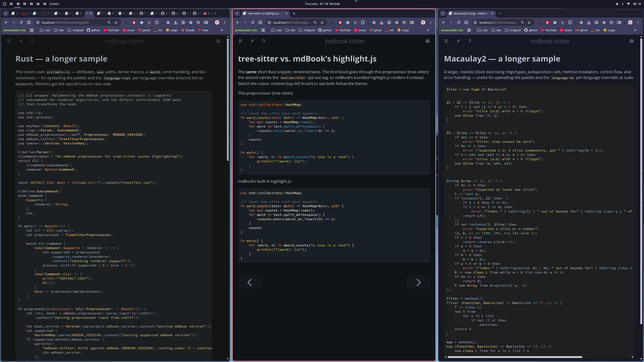The height and width of the screenshot is (362, 644).
Task: Switch to the hljs tab in Rust window
Action: coord(206,13)
